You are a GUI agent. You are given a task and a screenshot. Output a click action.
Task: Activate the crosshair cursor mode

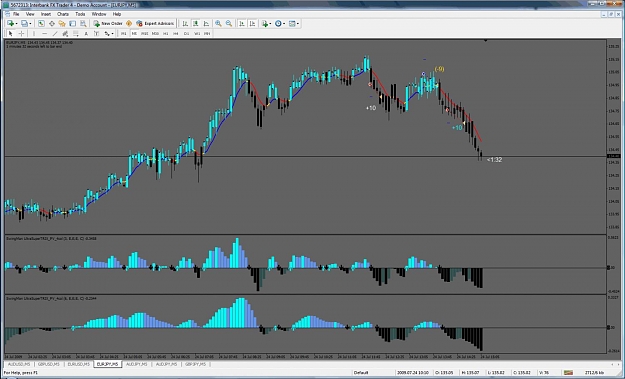coord(22,34)
